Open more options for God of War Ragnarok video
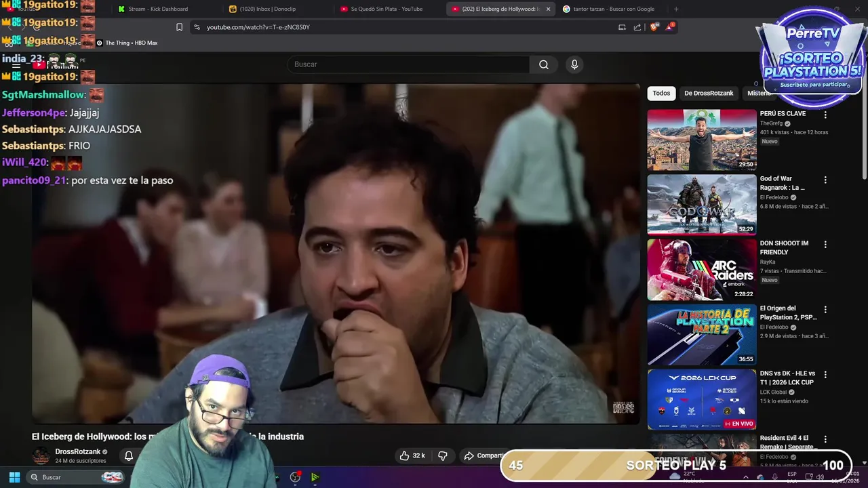The image size is (868, 488). [825, 180]
